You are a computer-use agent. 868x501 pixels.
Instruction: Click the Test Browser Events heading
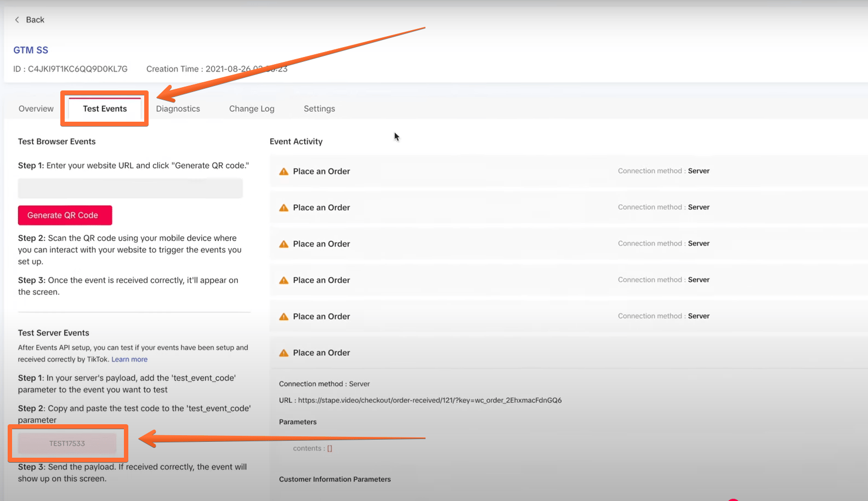tap(56, 141)
